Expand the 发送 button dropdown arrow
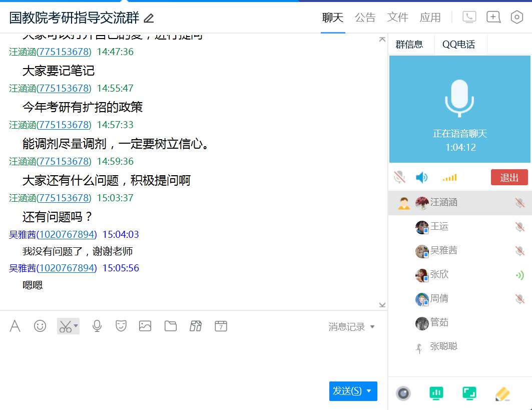Image resolution: width=532 pixels, height=410 pixels. (369, 391)
